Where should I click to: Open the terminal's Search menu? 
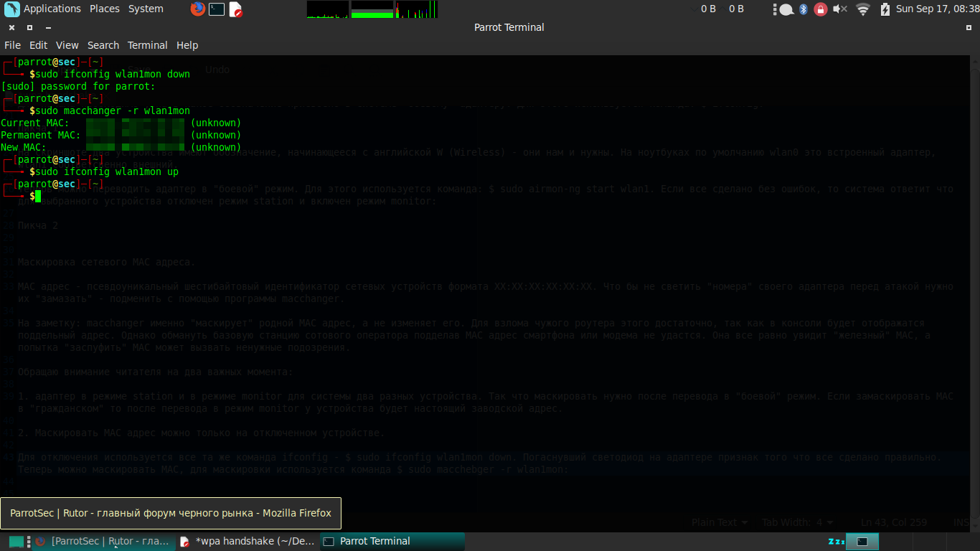pos(103,45)
